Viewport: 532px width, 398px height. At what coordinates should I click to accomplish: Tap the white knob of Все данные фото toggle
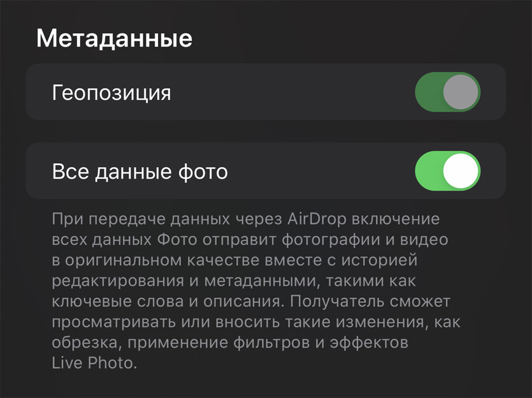[461, 171]
